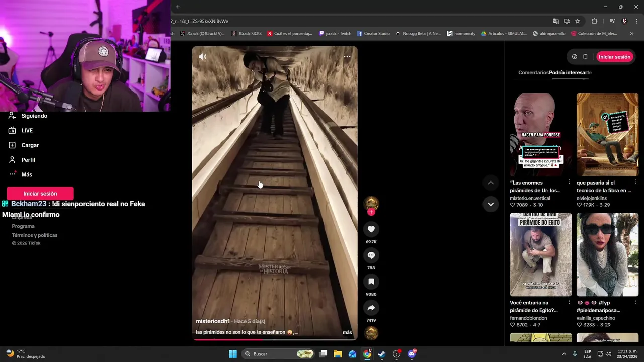This screenshot has width=644, height=362.
Task: Open the Chrome three-dot menu
Action: 636,21
